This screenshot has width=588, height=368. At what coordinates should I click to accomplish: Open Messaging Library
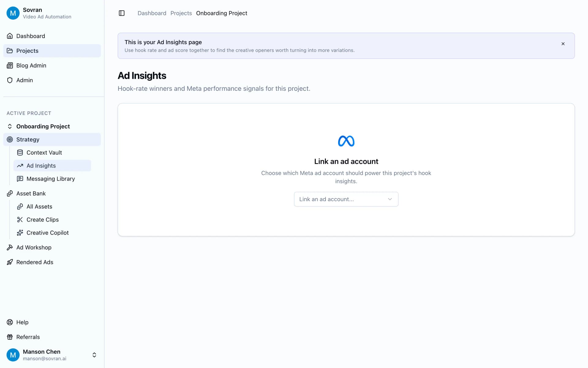[52, 179]
